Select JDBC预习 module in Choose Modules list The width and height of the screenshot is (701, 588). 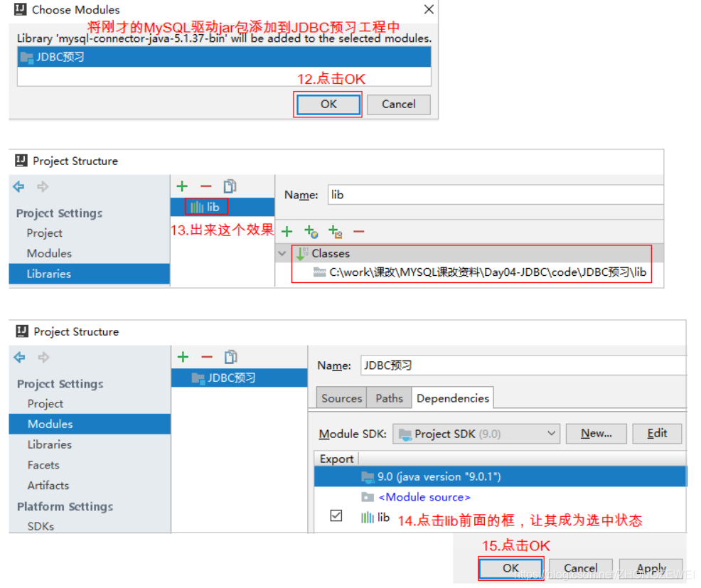click(224, 57)
